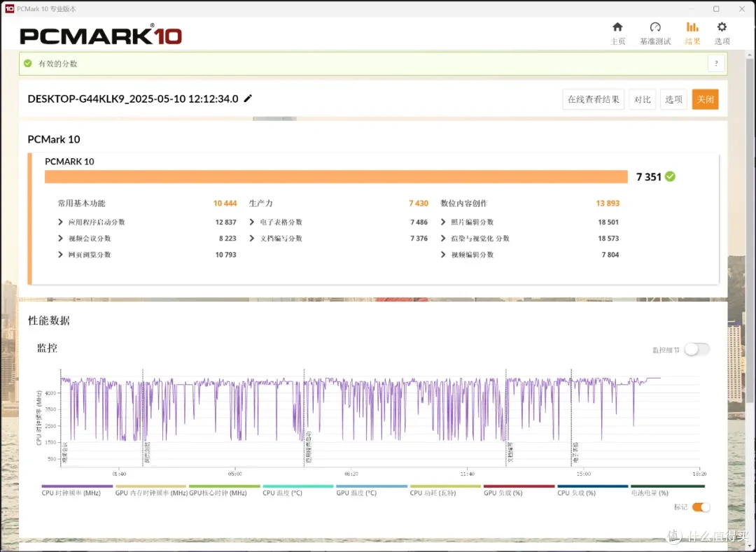
Task: Click the orange 关闭 button
Action: click(705, 99)
